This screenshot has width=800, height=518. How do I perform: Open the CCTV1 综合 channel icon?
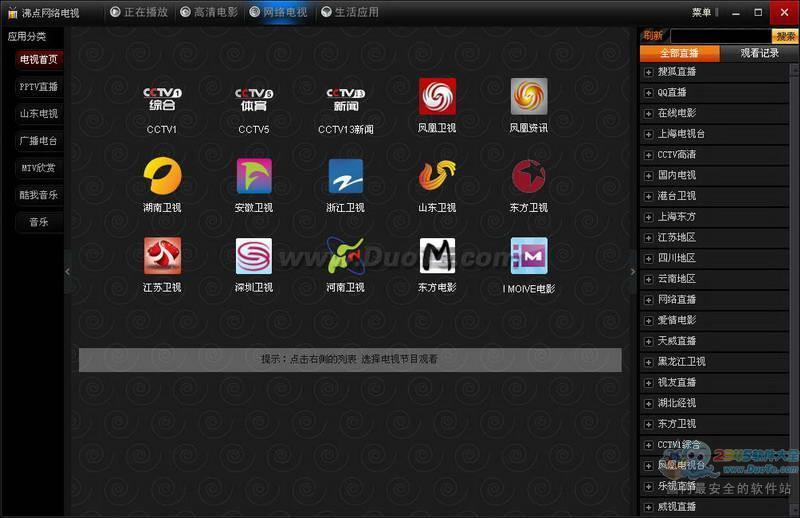(x=162, y=98)
